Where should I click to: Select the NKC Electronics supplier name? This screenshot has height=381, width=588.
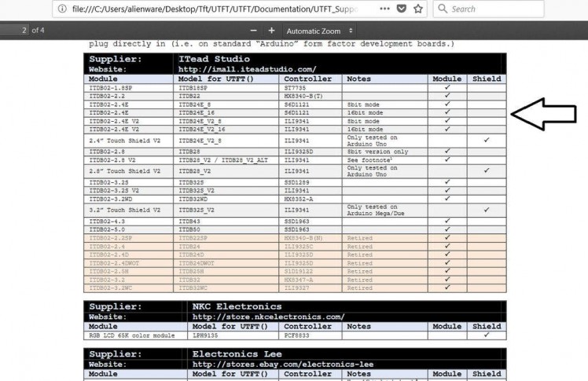[237, 306]
